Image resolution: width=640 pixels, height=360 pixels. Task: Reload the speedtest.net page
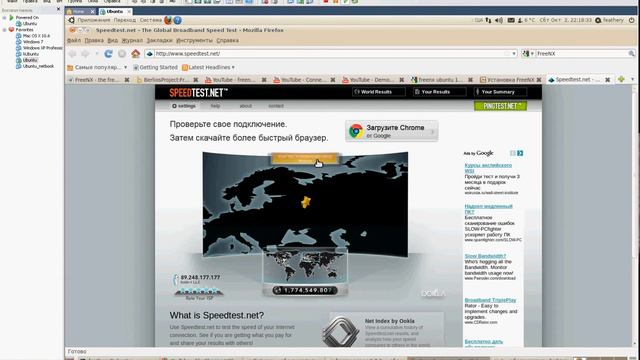click(108, 53)
